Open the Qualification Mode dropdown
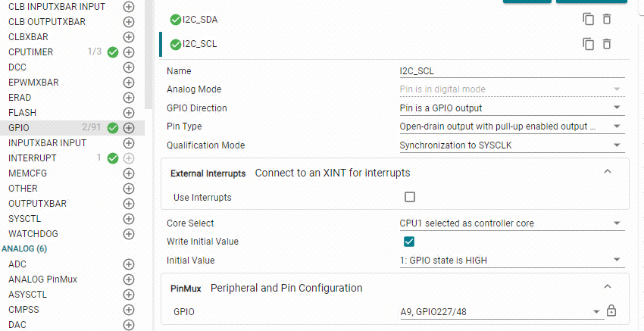Image resolution: width=644 pixels, height=331 pixels. coord(512,145)
